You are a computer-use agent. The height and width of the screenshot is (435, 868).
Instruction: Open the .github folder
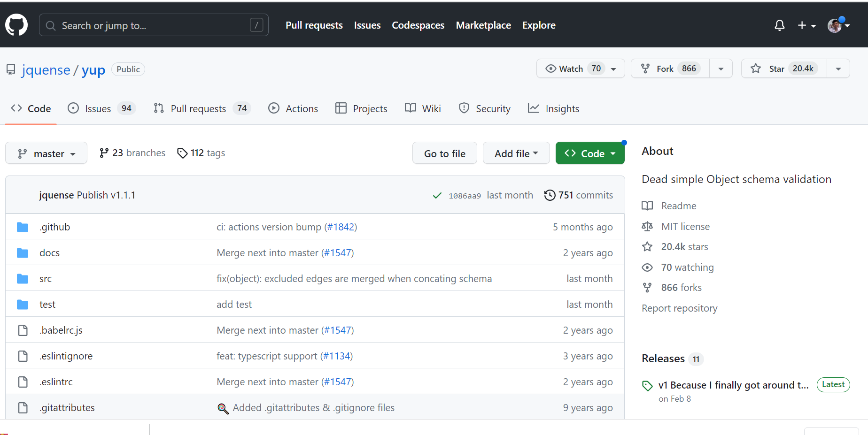click(54, 227)
